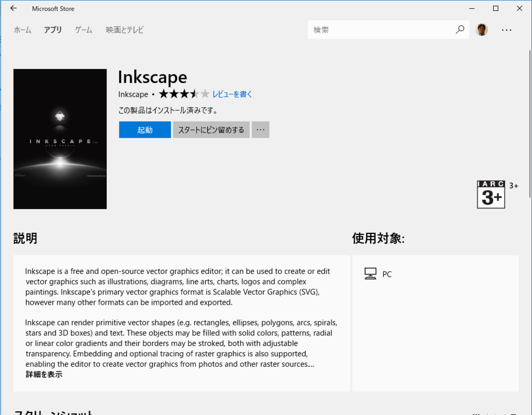
Task: Switch to the ゲーム tab
Action: point(84,30)
